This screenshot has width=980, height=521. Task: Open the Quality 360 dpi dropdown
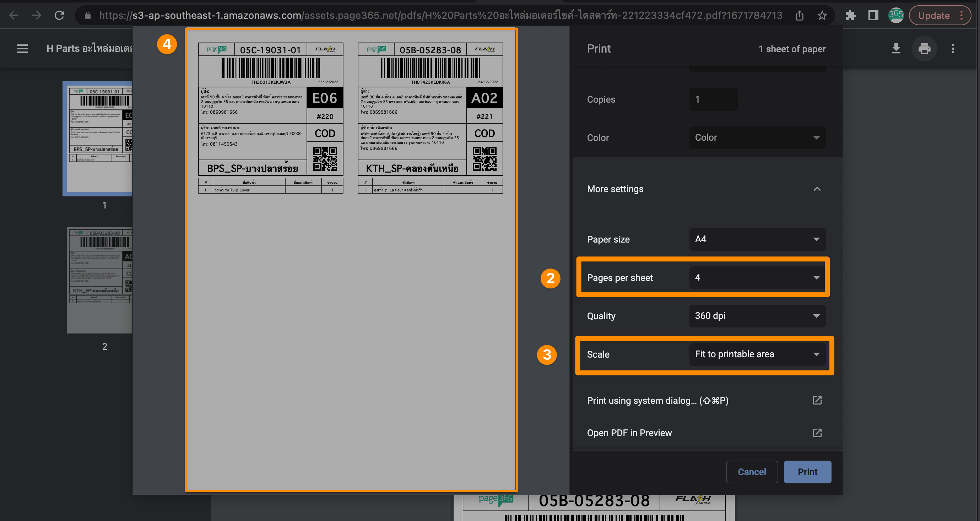tap(757, 316)
